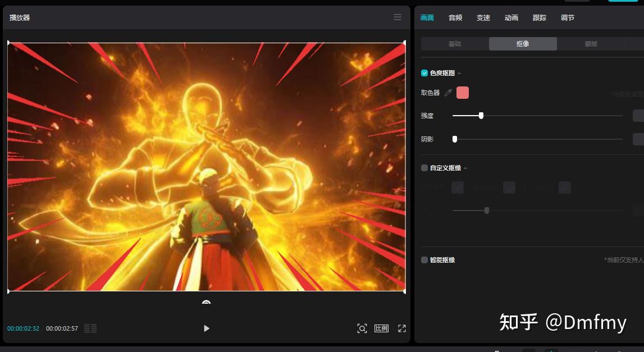The height and width of the screenshot is (352, 644).
Task: Select the 基础 sub-tab
Action: tap(455, 44)
